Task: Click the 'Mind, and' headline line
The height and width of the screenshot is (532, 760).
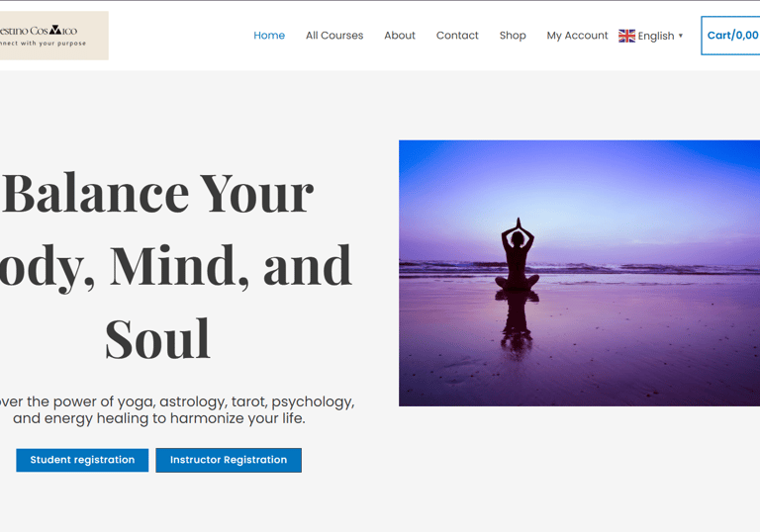Action: pyautogui.click(x=231, y=266)
